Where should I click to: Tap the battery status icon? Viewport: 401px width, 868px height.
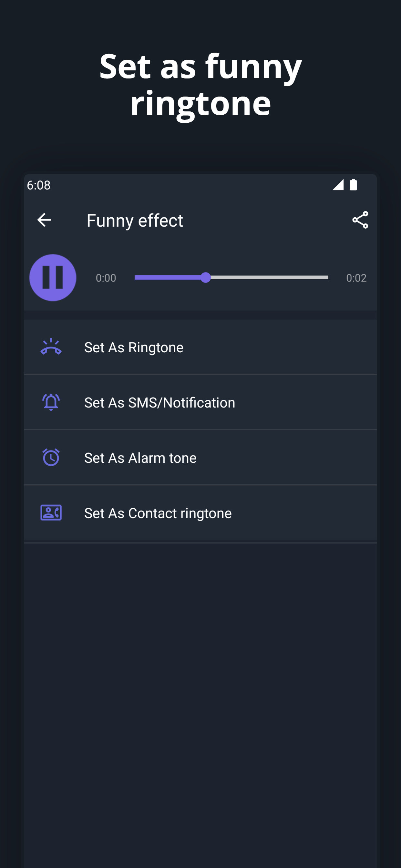(x=353, y=185)
